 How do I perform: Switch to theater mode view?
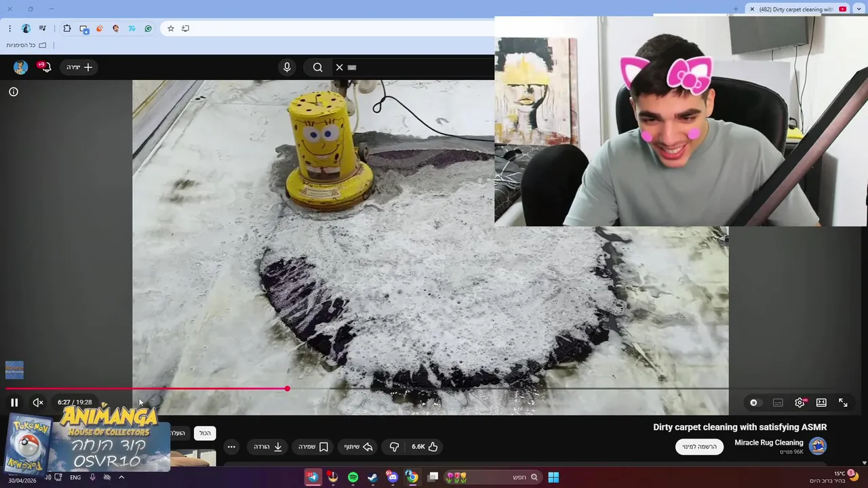[x=821, y=403]
